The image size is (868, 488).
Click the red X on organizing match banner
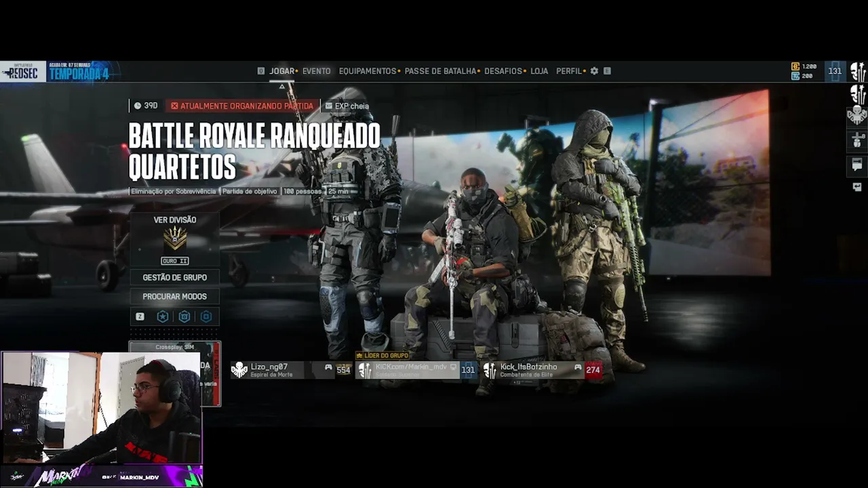[174, 106]
